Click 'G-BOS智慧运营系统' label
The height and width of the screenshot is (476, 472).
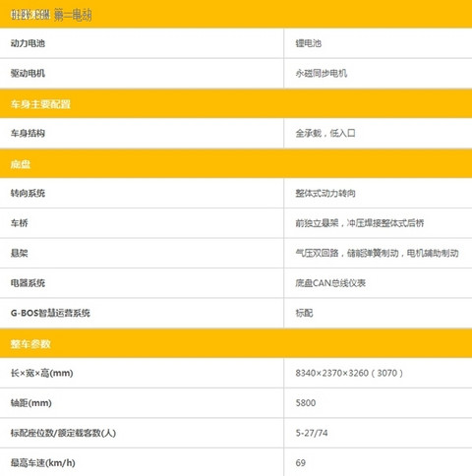(50, 313)
